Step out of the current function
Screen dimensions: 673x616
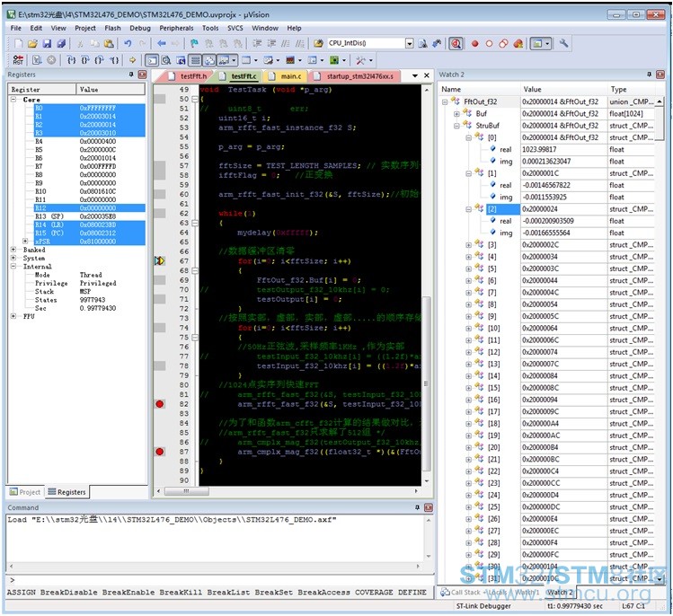pos(100,60)
